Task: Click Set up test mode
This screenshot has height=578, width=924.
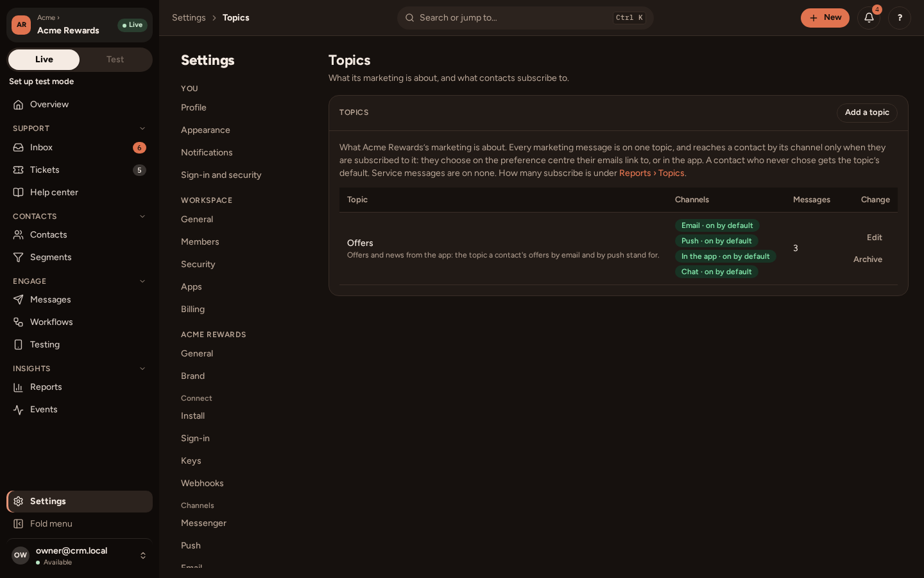Action: (41, 82)
